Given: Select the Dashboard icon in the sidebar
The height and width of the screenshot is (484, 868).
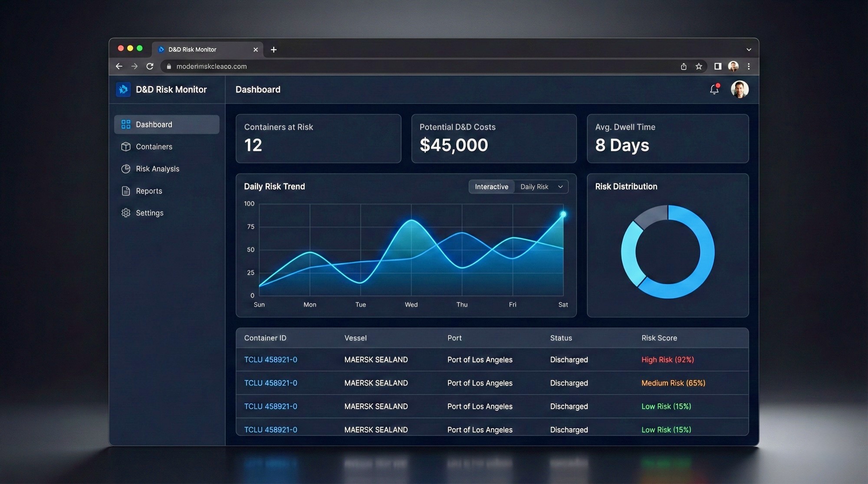Looking at the screenshot, I should pyautogui.click(x=126, y=124).
